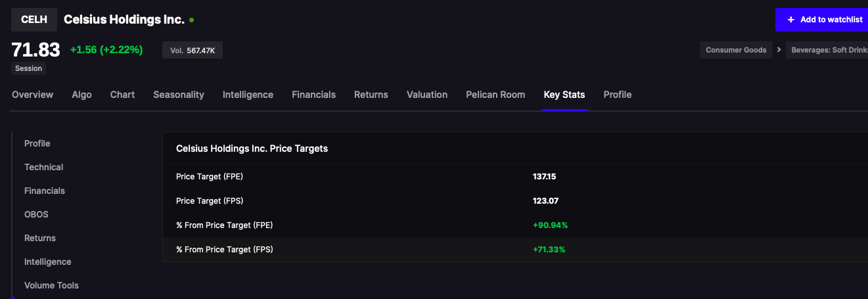The height and width of the screenshot is (299, 868).
Task: Select Volume Tools in the sidebar
Action: click(51, 285)
